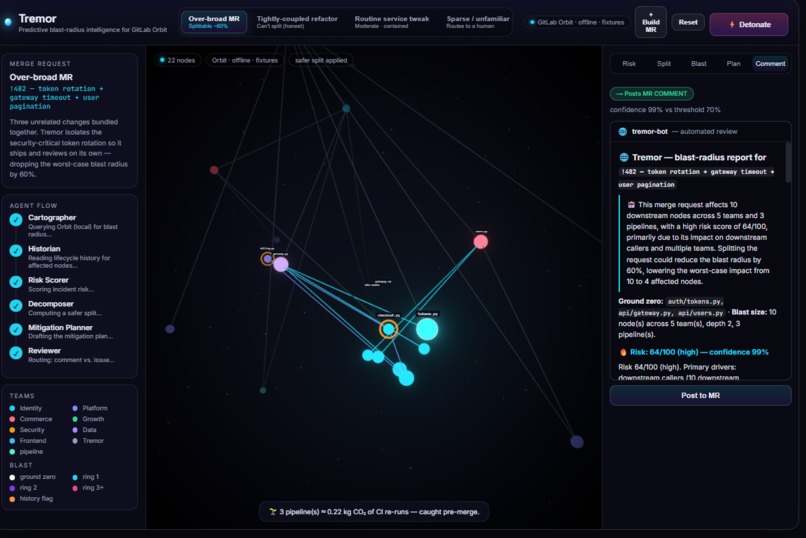The width and height of the screenshot is (806, 538).
Task: Click the globe icon beside blast-radius report title
Action: pyautogui.click(x=624, y=157)
